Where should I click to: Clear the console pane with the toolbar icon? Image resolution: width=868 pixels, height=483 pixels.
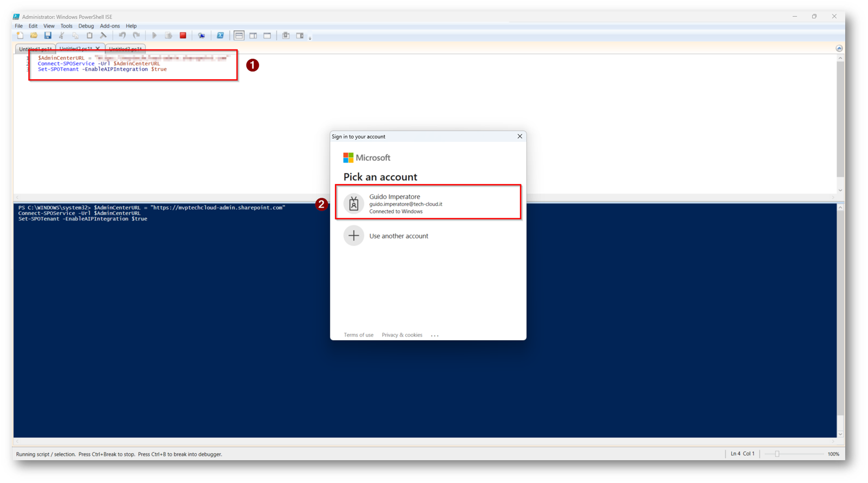pos(103,36)
